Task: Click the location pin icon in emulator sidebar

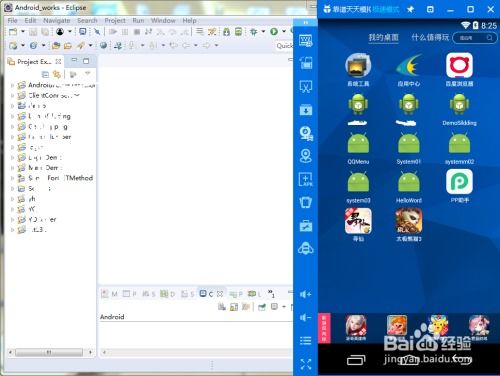Action: coord(306,156)
